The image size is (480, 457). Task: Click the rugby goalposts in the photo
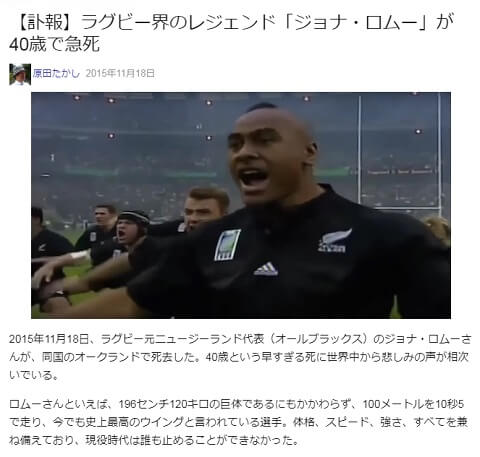[400, 152]
